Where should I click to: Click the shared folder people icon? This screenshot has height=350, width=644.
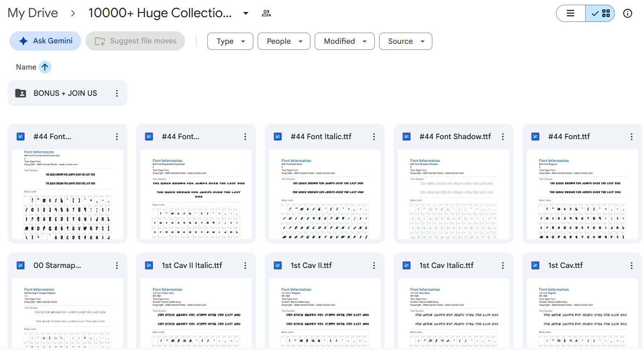tap(266, 13)
